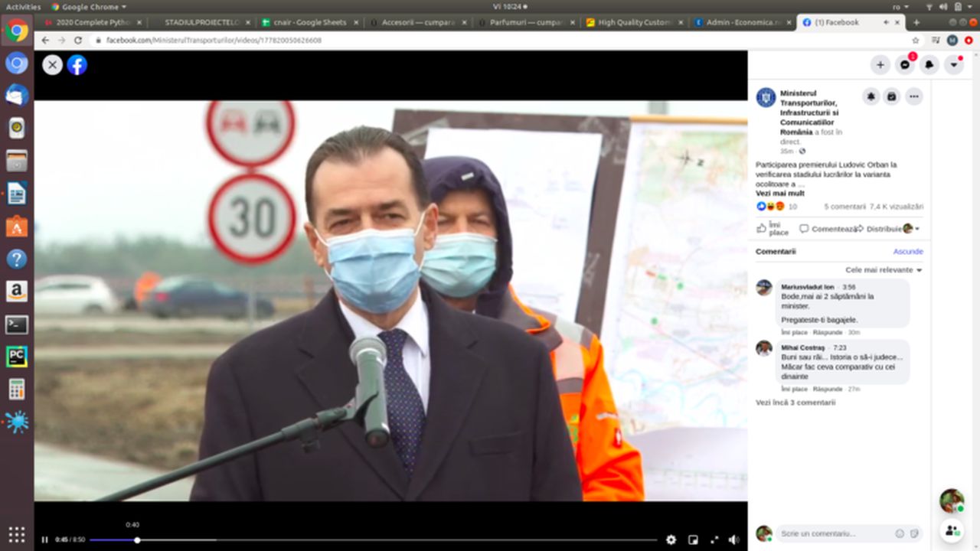Reload the Facebook page

78,40
